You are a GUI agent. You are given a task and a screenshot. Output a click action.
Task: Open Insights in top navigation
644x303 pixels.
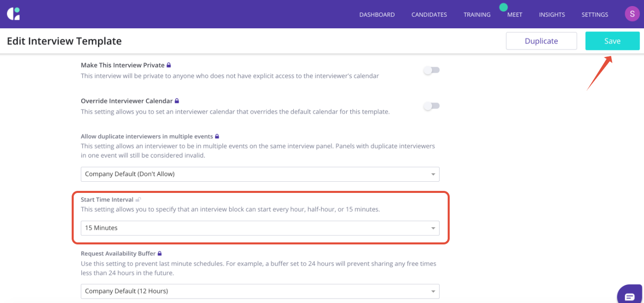tap(552, 15)
